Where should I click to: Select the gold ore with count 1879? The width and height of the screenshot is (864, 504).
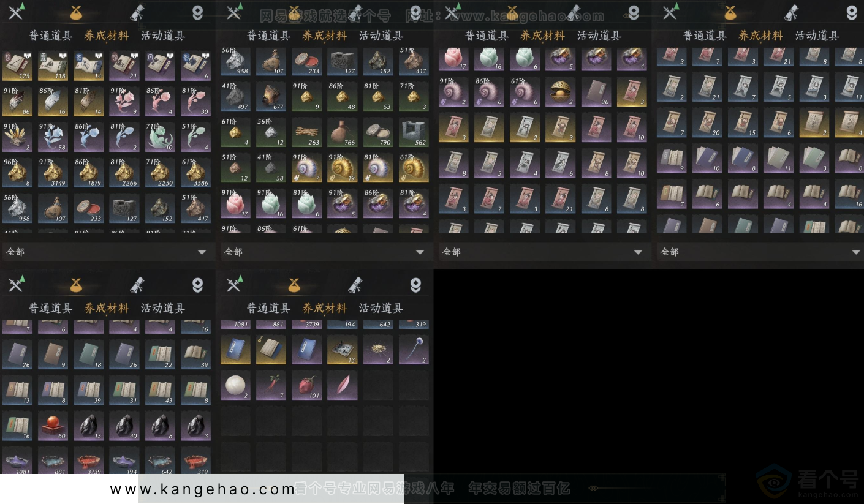coord(88,172)
